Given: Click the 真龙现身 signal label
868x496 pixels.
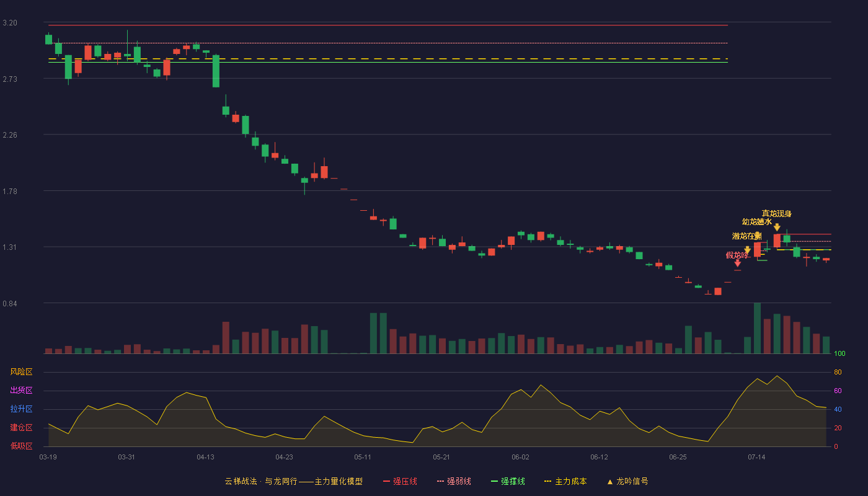Looking at the screenshot, I should click(777, 214).
